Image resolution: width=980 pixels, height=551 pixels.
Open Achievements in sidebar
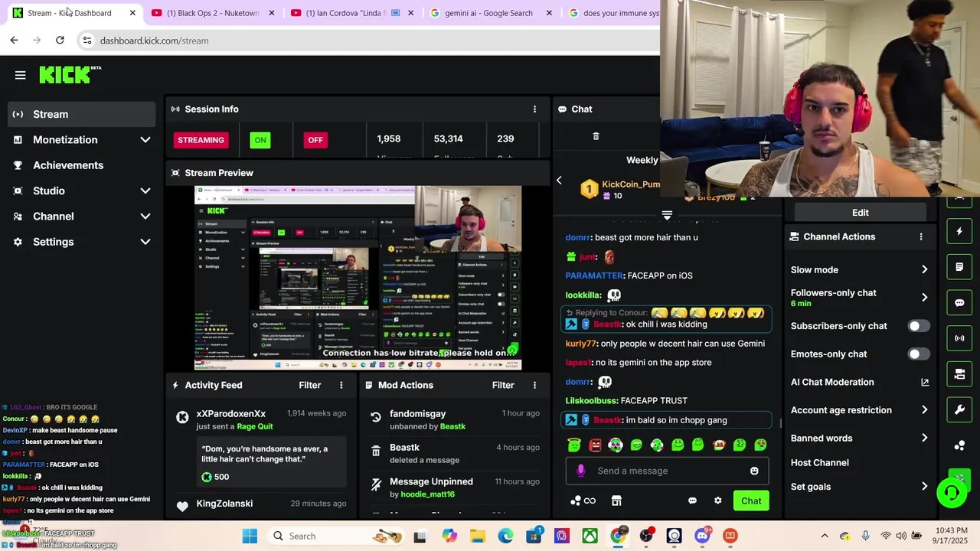point(81,165)
